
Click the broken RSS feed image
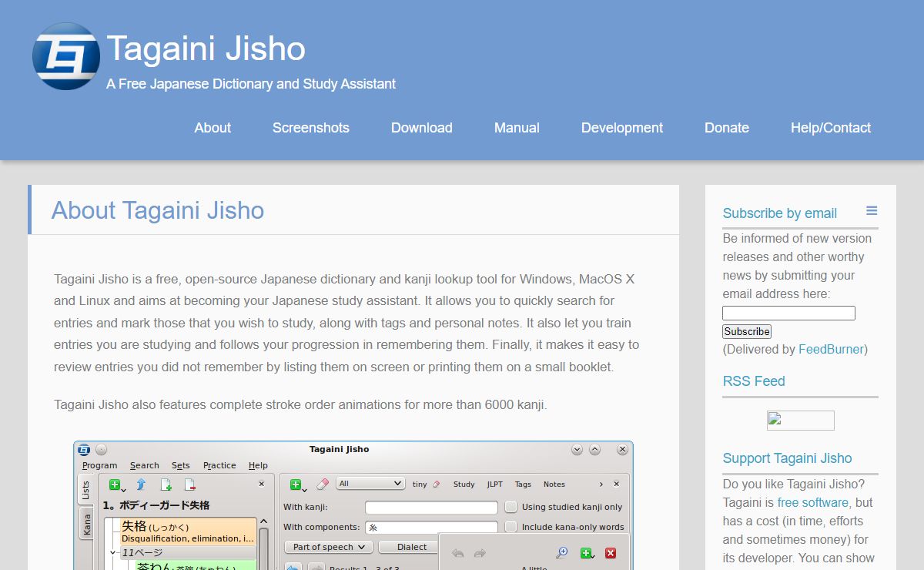801,421
